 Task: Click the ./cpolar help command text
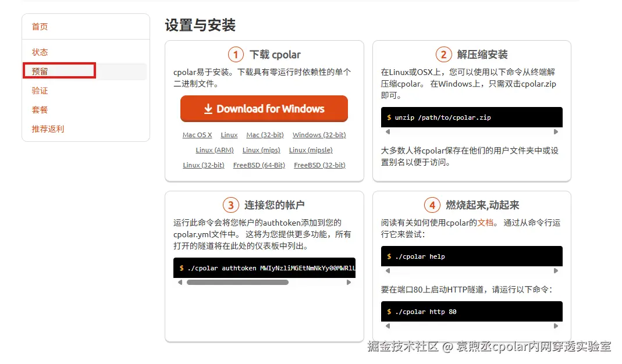tap(420, 256)
